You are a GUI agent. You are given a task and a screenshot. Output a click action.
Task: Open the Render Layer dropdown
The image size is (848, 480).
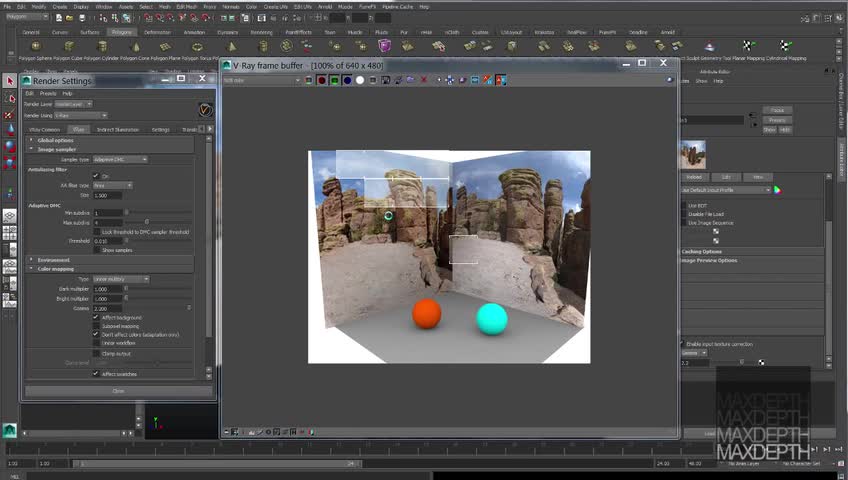tap(73, 104)
